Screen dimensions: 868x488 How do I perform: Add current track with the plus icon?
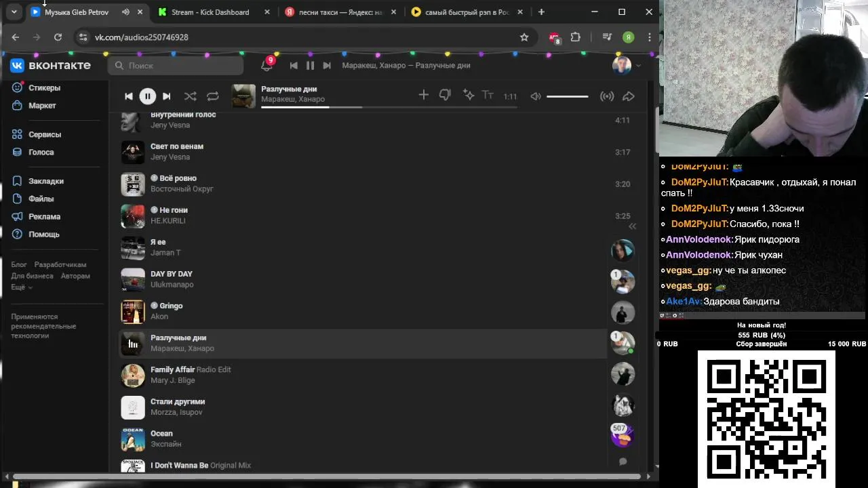point(424,96)
